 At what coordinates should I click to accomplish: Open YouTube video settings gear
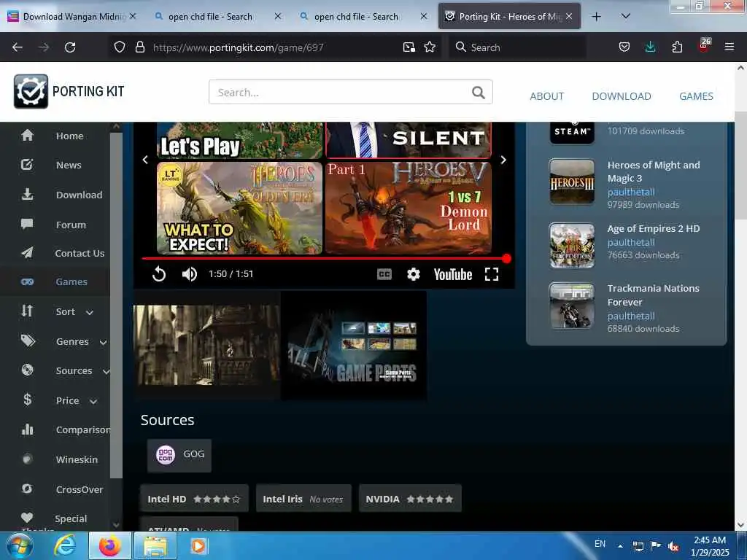[x=414, y=274]
